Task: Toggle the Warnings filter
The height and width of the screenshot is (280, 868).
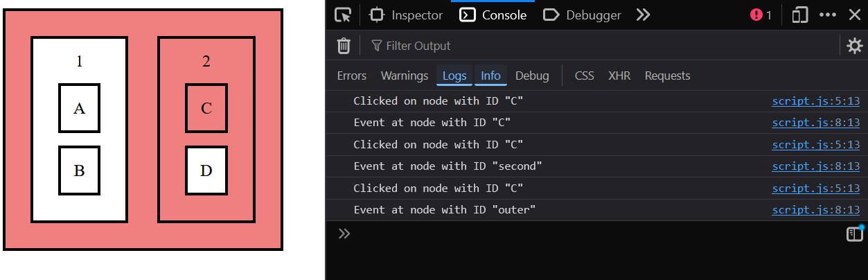Action: [405, 76]
